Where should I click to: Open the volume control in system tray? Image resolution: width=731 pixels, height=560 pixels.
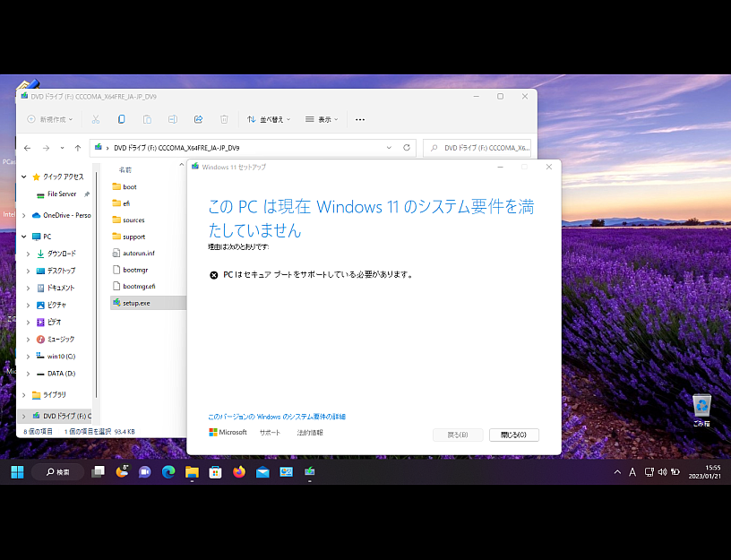click(663, 472)
